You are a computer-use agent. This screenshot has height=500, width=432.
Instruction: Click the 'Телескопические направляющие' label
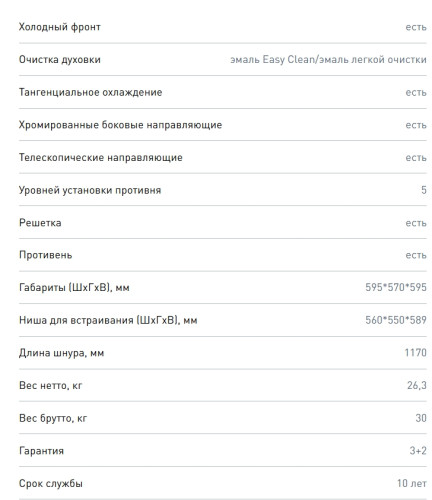click(101, 157)
